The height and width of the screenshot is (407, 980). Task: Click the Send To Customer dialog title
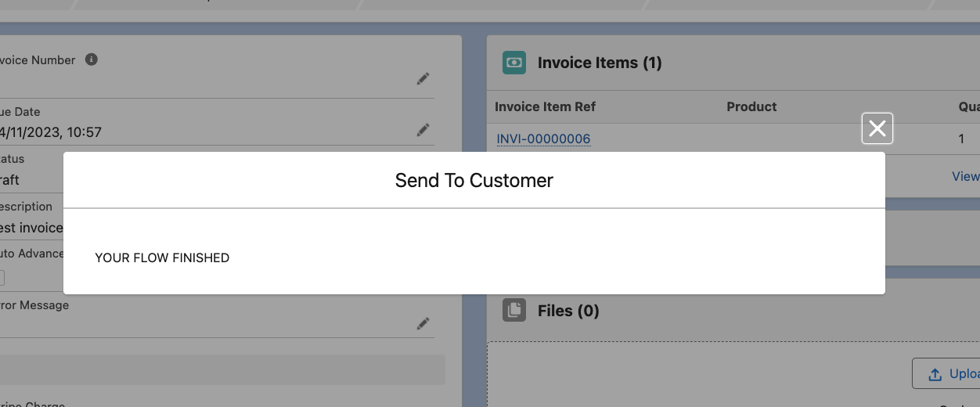pos(474,181)
